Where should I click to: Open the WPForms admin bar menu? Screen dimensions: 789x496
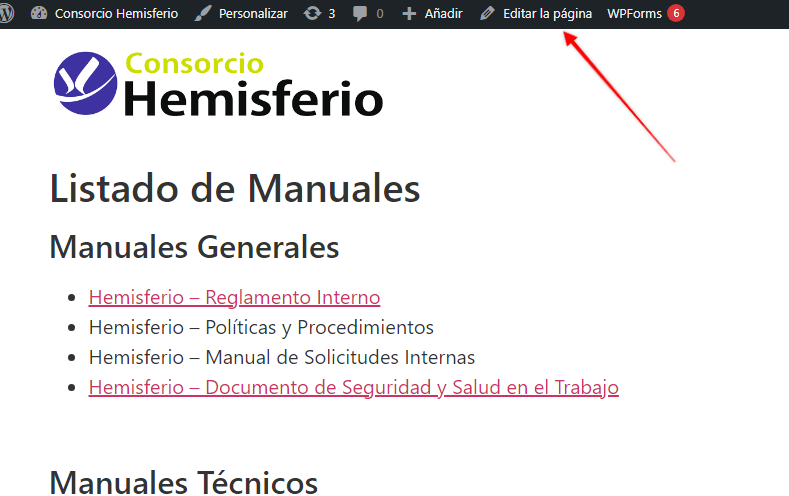click(634, 14)
